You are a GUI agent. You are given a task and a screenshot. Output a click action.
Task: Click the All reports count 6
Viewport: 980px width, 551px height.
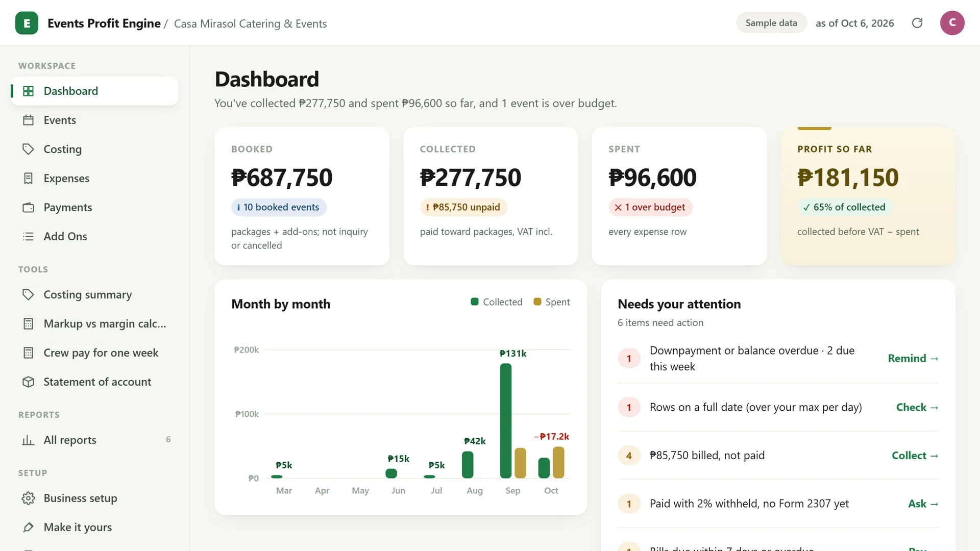[168, 439]
